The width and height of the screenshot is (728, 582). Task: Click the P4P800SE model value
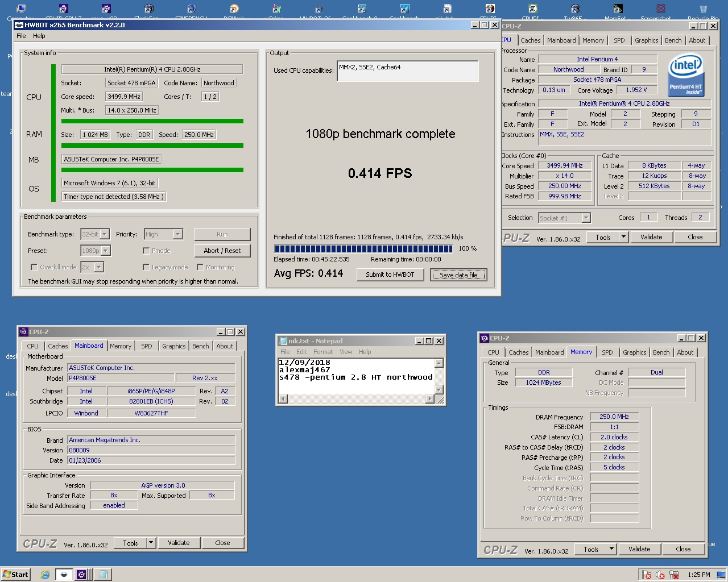(x=121, y=378)
